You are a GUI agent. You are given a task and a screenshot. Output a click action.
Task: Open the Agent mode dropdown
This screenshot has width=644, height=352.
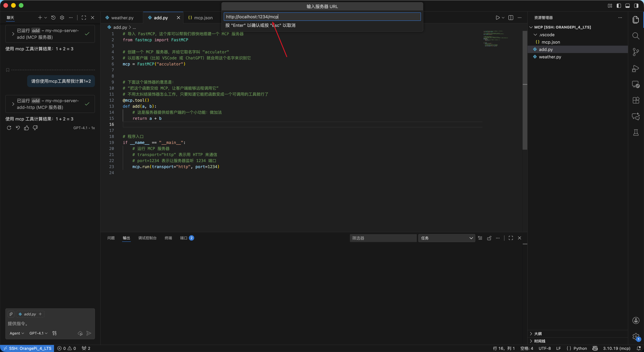coord(17,333)
